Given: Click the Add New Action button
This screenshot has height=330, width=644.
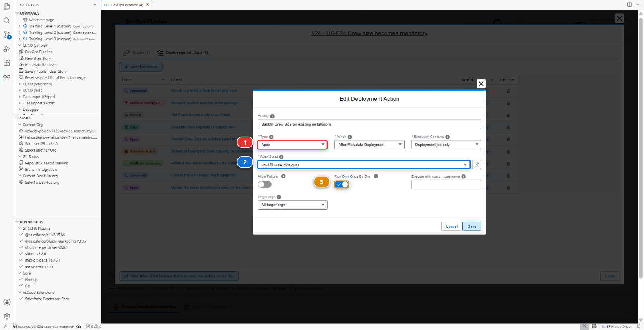Looking at the screenshot, I should point(141,67).
